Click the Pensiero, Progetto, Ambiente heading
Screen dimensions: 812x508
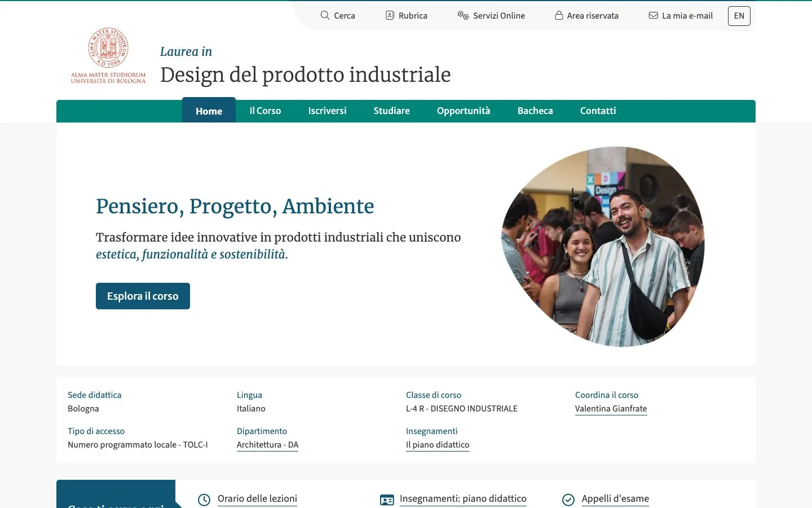click(x=235, y=207)
